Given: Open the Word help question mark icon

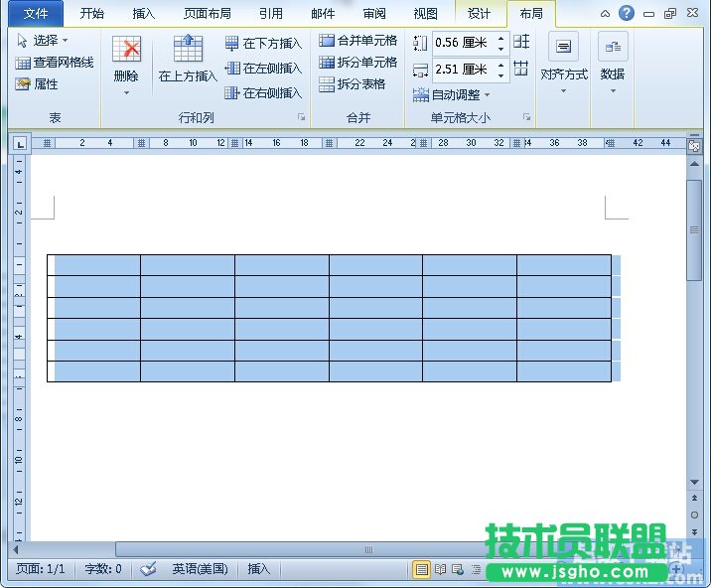Looking at the screenshot, I should pyautogui.click(x=626, y=13).
